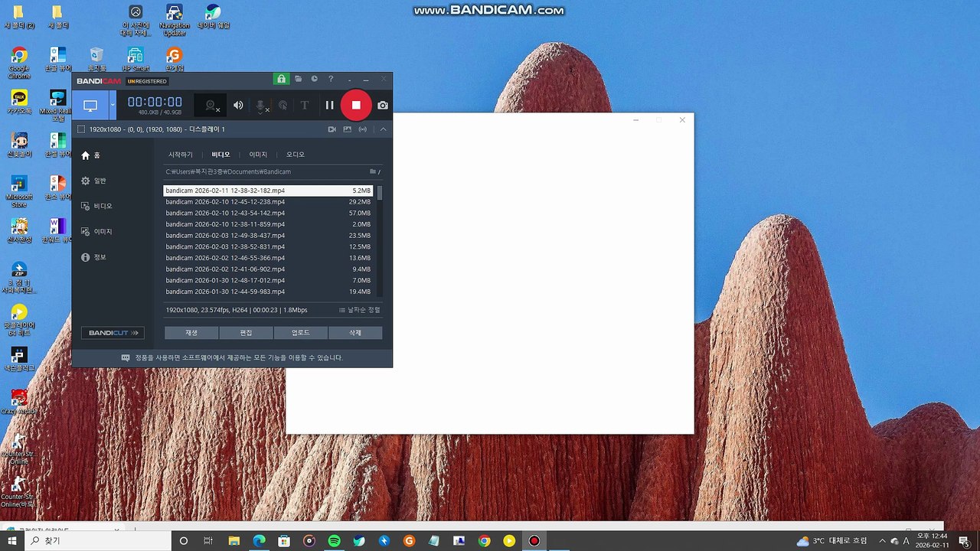Click the taskbar search box 찾기
980x551 pixels.
[98, 541]
